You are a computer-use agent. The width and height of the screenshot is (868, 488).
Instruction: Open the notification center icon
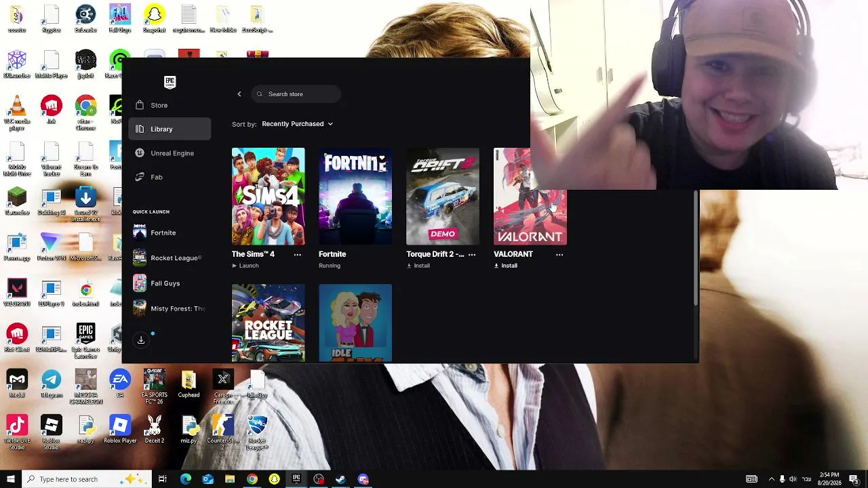[x=854, y=479]
